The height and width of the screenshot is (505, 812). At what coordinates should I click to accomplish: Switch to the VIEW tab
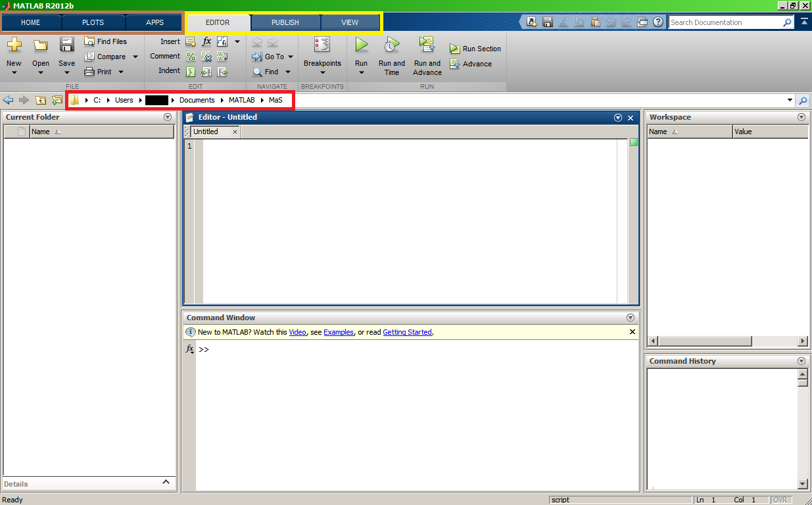(350, 22)
